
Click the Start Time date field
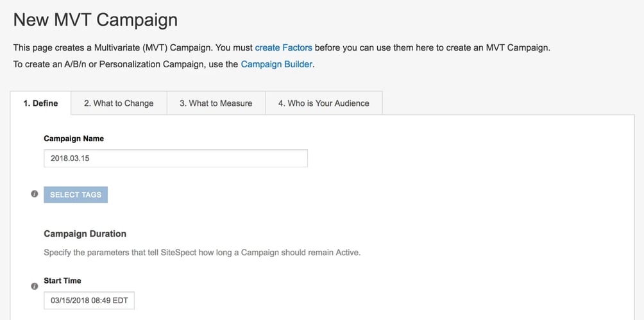(89, 301)
